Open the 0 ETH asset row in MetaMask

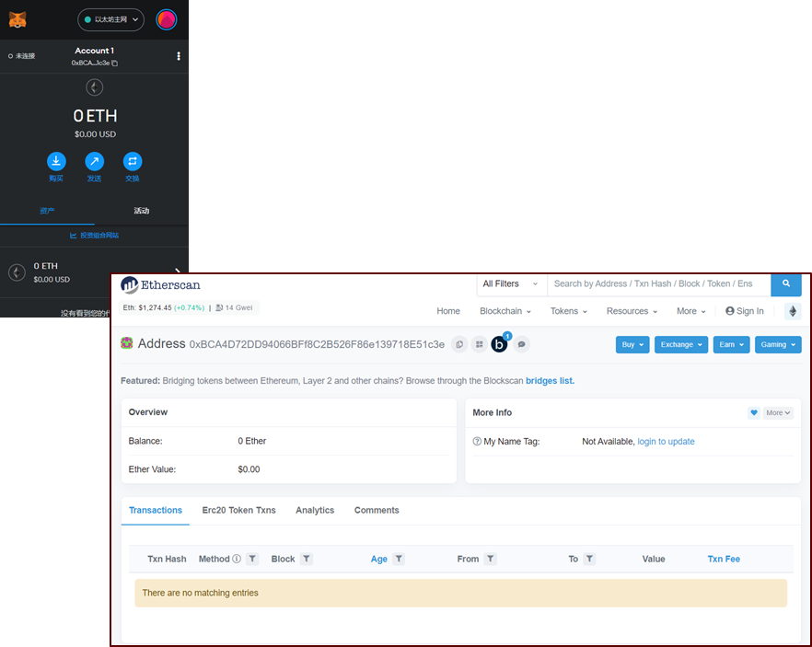[x=94, y=272]
